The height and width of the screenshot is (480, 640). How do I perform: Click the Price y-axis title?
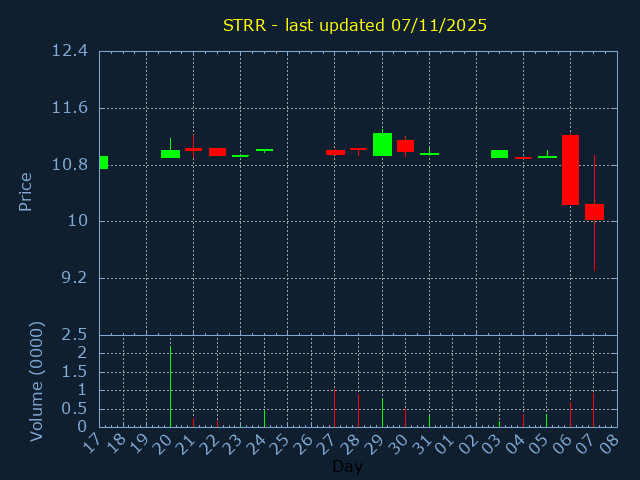pyautogui.click(x=26, y=191)
